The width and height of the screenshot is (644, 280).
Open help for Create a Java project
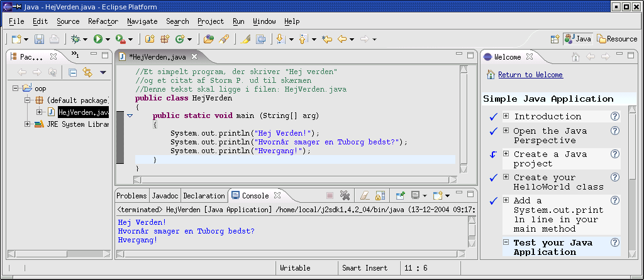(615, 154)
